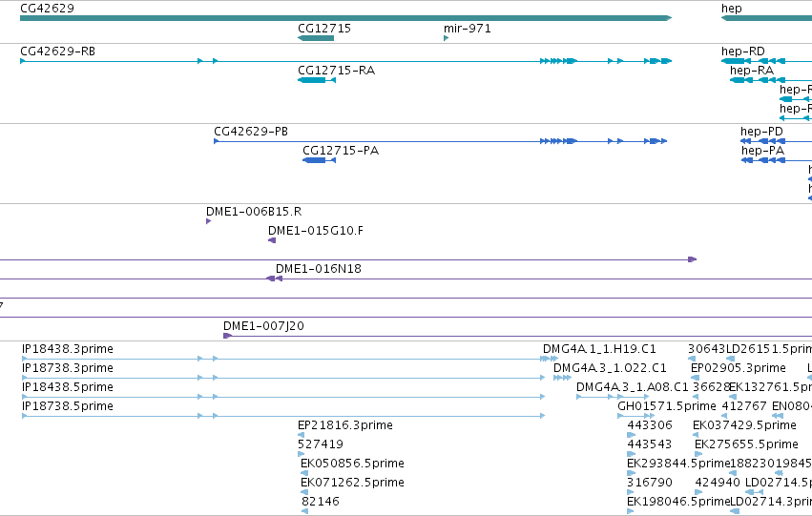Click the EP21816.3prime EST label
The image size is (812, 516).
[345, 424]
